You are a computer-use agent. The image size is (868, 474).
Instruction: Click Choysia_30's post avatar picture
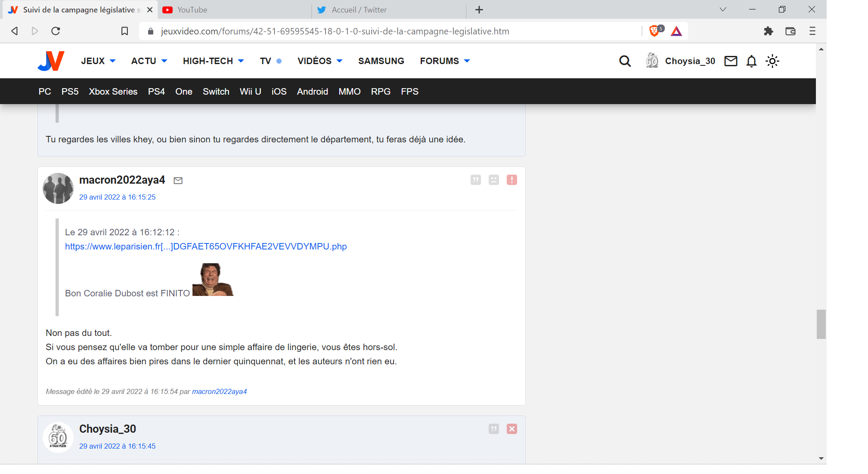[x=58, y=437]
